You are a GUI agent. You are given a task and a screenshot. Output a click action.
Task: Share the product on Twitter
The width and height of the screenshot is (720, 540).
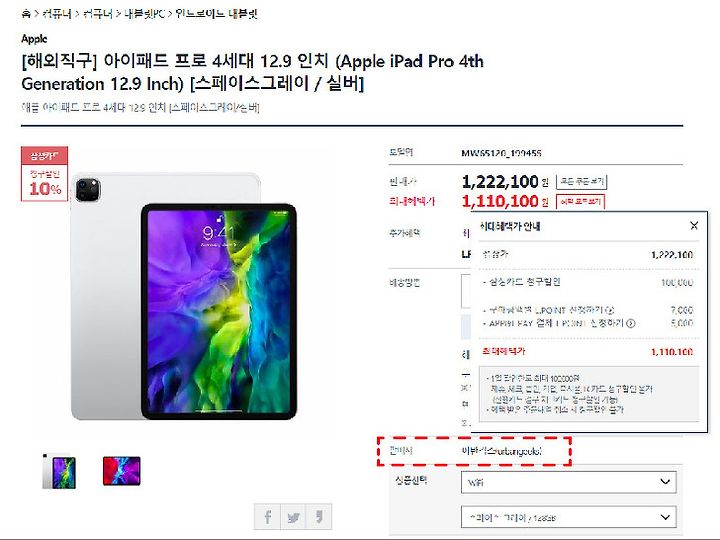tap(293, 517)
